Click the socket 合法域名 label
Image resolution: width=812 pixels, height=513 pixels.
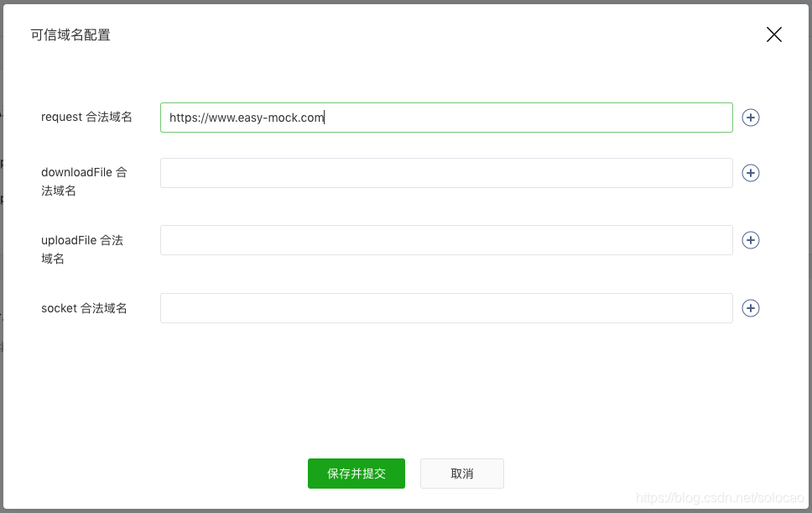point(84,308)
